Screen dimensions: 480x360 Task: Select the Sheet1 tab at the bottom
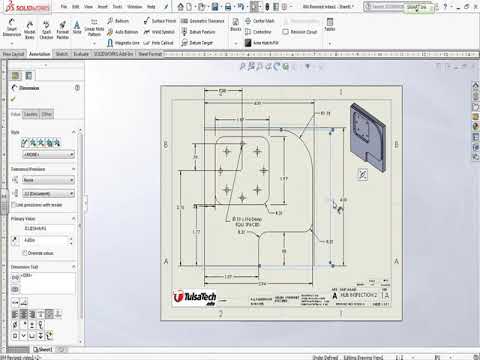43,349
